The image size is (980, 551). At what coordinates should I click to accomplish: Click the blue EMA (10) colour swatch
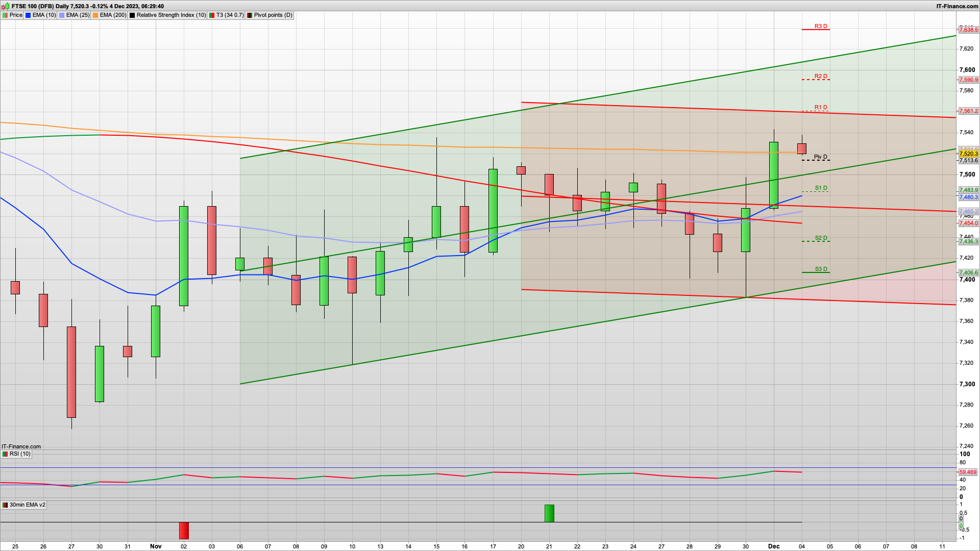(28, 15)
